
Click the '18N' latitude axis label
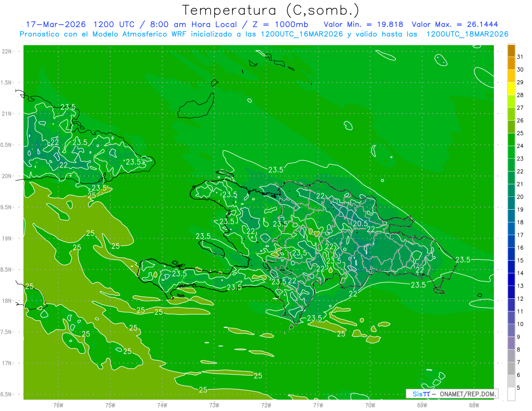click(x=7, y=301)
